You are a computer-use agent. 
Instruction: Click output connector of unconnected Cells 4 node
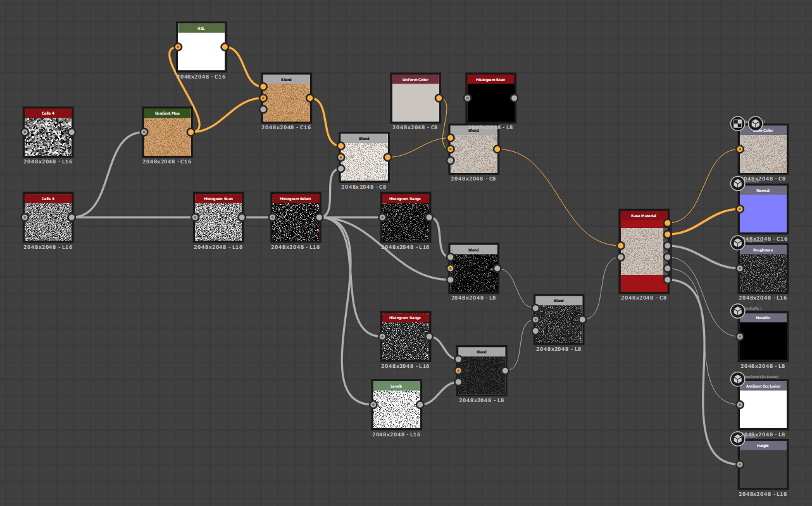(72, 132)
